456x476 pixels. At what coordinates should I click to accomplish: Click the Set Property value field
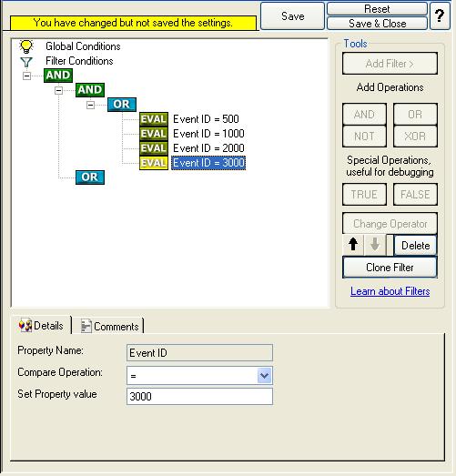click(199, 397)
